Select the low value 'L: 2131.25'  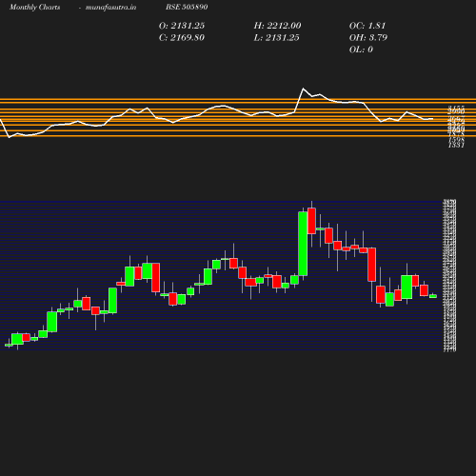tap(276, 38)
